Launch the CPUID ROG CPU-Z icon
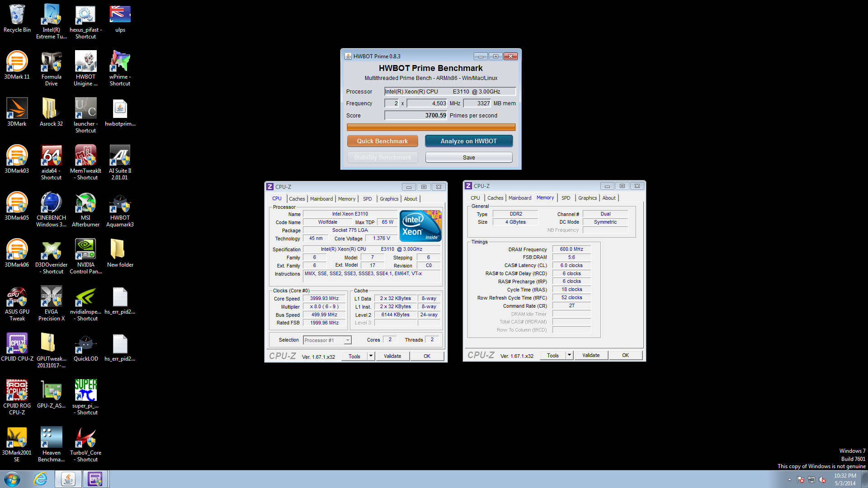 click(17, 397)
